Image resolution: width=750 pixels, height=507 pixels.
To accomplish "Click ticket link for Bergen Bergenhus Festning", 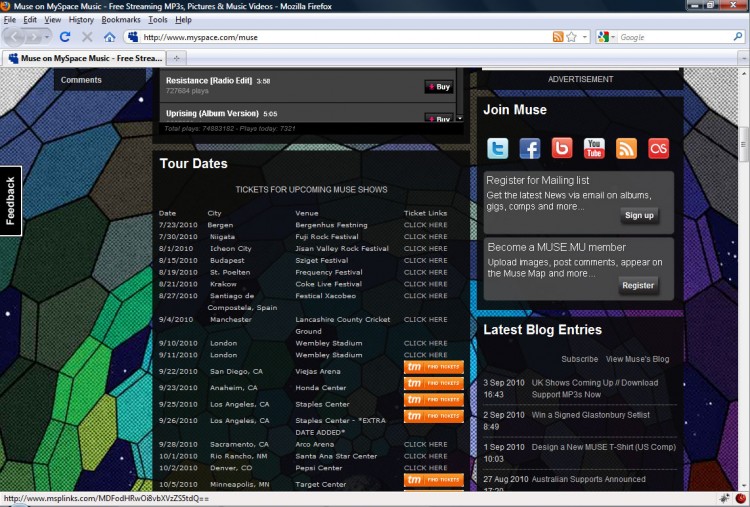I will click(426, 225).
